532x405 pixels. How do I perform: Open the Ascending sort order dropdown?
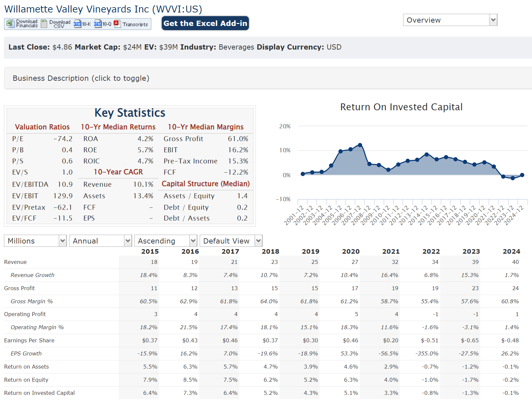point(166,241)
